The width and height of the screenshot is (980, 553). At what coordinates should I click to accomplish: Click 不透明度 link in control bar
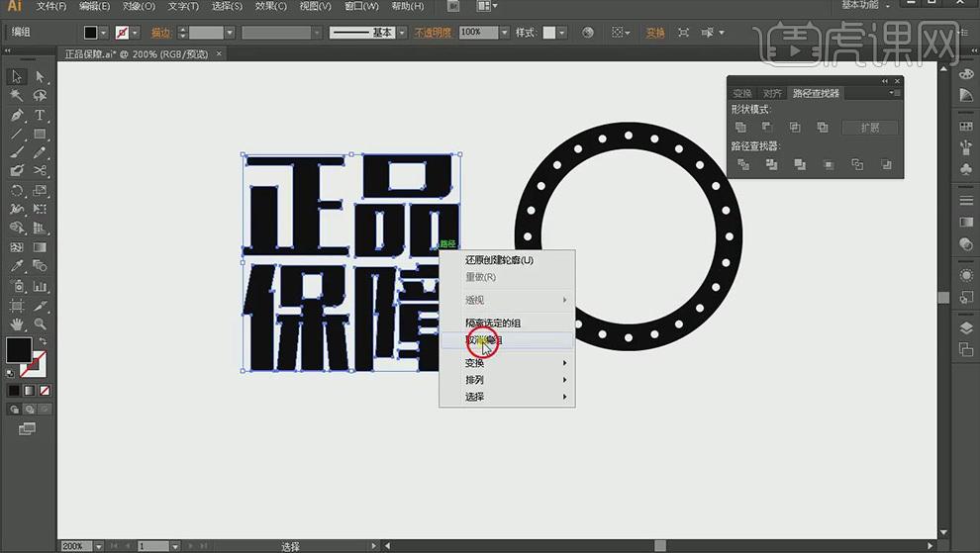tap(433, 33)
